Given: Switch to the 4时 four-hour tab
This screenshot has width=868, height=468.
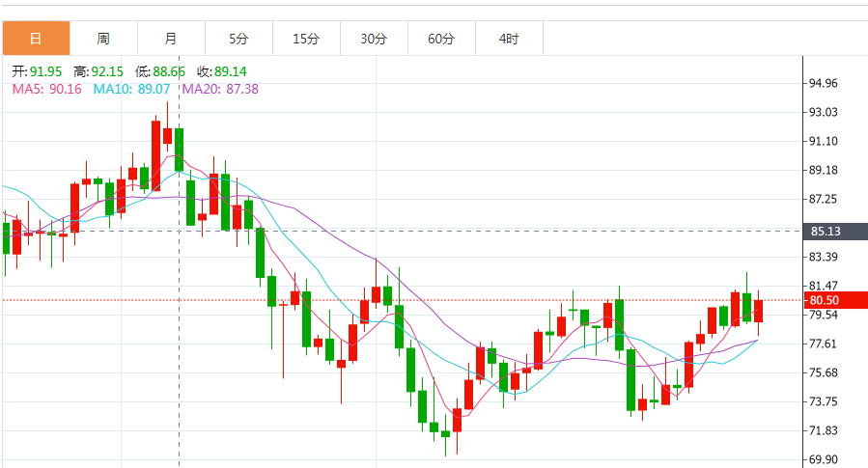Looking at the screenshot, I should (509, 39).
